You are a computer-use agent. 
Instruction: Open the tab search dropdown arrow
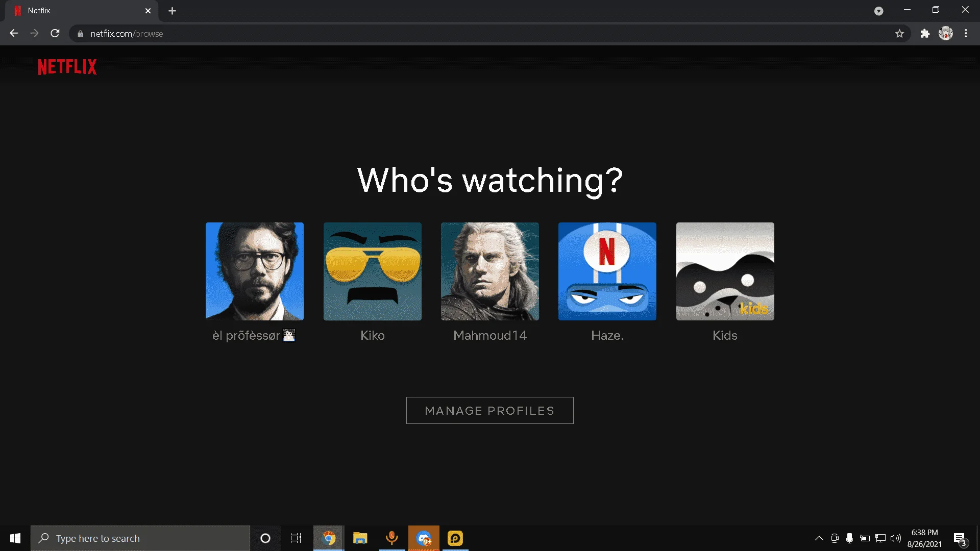click(878, 11)
